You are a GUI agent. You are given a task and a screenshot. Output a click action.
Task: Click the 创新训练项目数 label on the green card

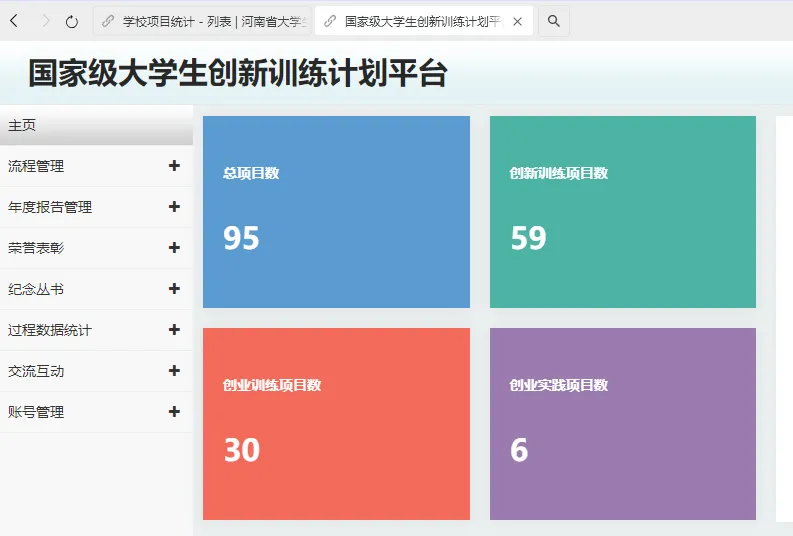558,173
